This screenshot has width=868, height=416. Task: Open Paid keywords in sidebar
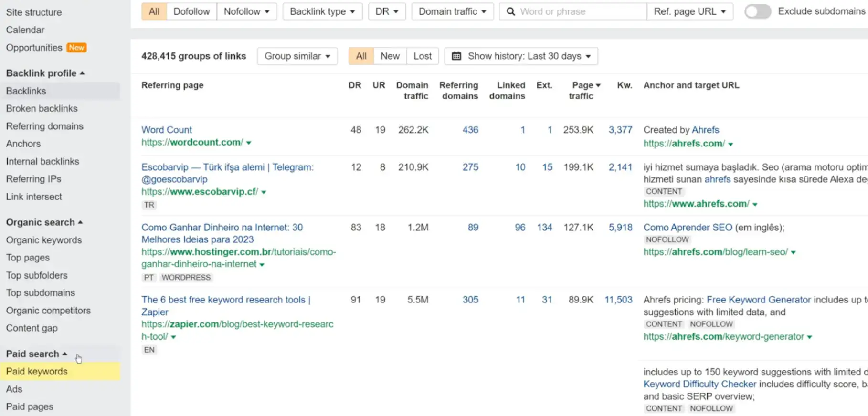37,372
